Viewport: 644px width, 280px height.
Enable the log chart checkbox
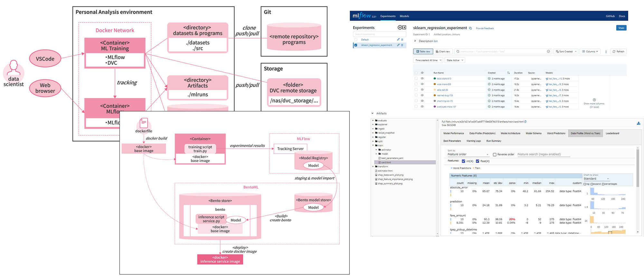(585, 184)
